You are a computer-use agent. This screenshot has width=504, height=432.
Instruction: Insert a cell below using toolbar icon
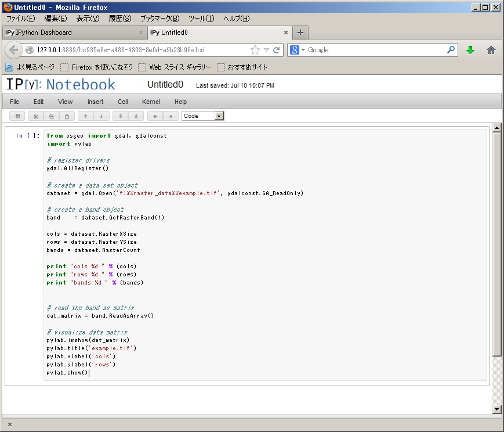click(x=136, y=116)
